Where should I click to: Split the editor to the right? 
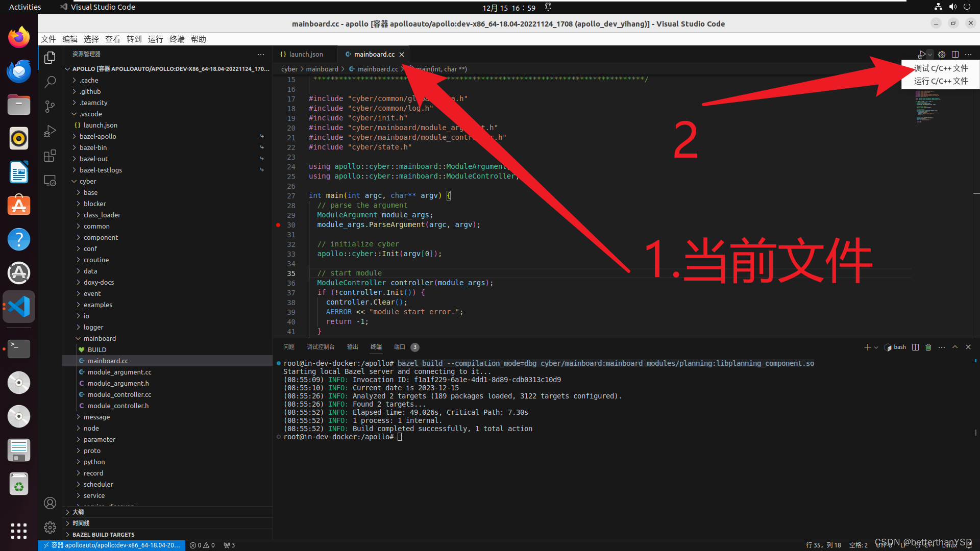[955, 54]
